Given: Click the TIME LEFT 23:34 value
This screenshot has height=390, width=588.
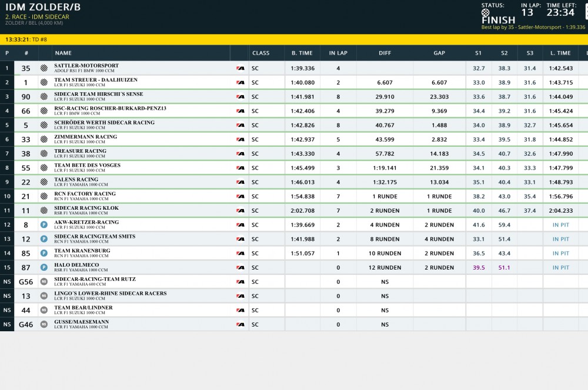Looking at the screenshot, I should pyautogui.click(x=560, y=13).
